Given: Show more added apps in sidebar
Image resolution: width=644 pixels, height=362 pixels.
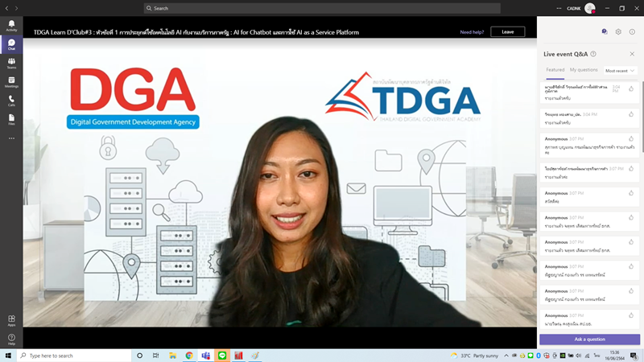Looking at the screenshot, I should [11, 138].
